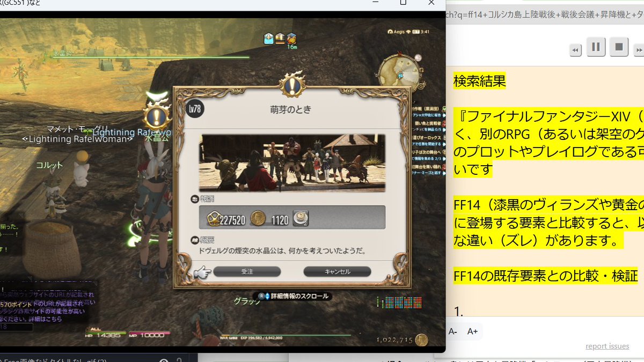This screenshot has width=644, height=362.
Task: Click the Lv78 level badge
Action: click(x=194, y=109)
